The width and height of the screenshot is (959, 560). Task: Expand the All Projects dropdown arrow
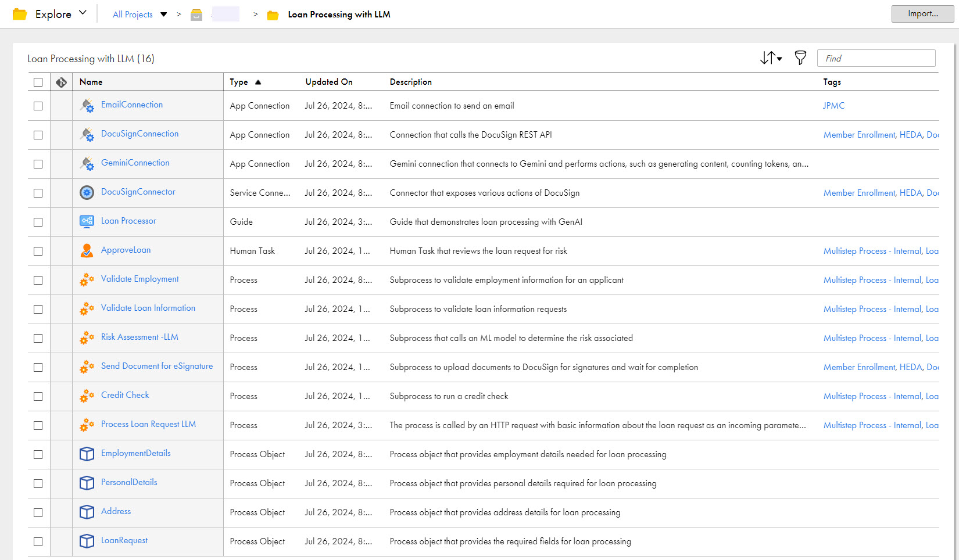click(x=164, y=15)
